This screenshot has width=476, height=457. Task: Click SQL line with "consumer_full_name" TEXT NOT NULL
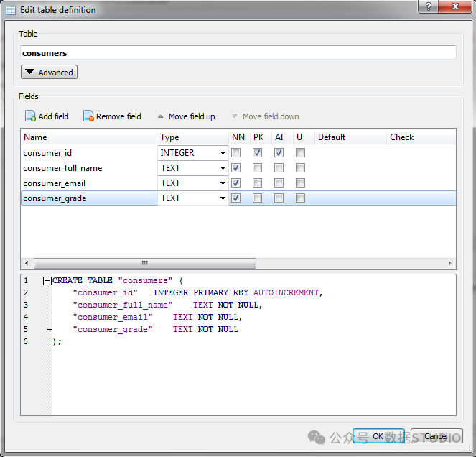[167, 305]
